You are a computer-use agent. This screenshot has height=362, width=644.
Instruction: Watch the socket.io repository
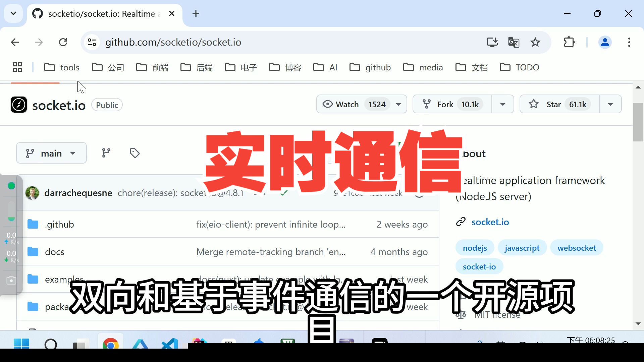pos(347,104)
